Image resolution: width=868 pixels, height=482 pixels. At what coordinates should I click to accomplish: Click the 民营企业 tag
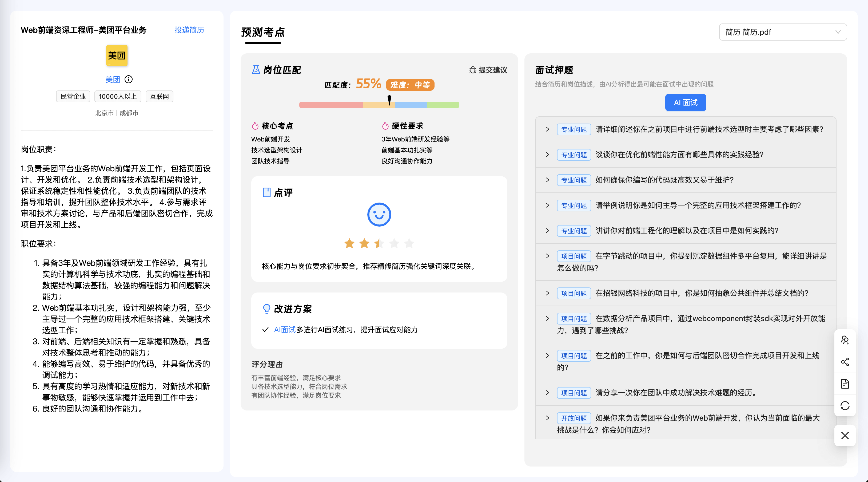coord(73,96)
